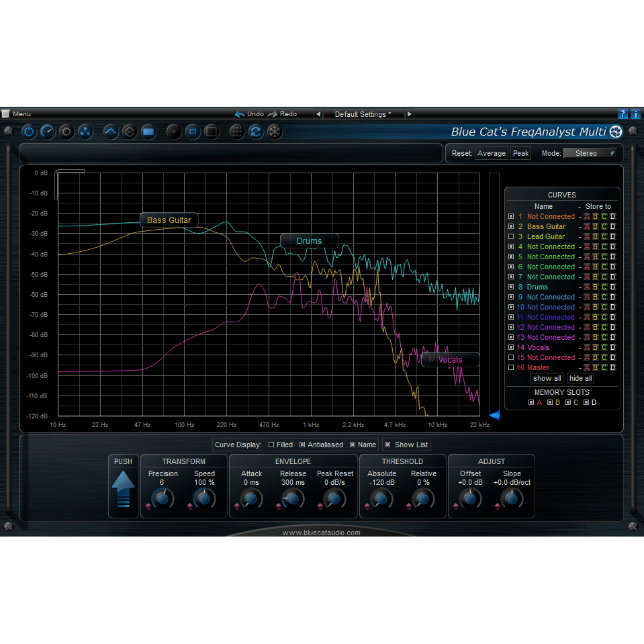Click the gauge dial toolbar icon
Image resolution: width=644 pixels, height=644 pixels.
(48, 132)
